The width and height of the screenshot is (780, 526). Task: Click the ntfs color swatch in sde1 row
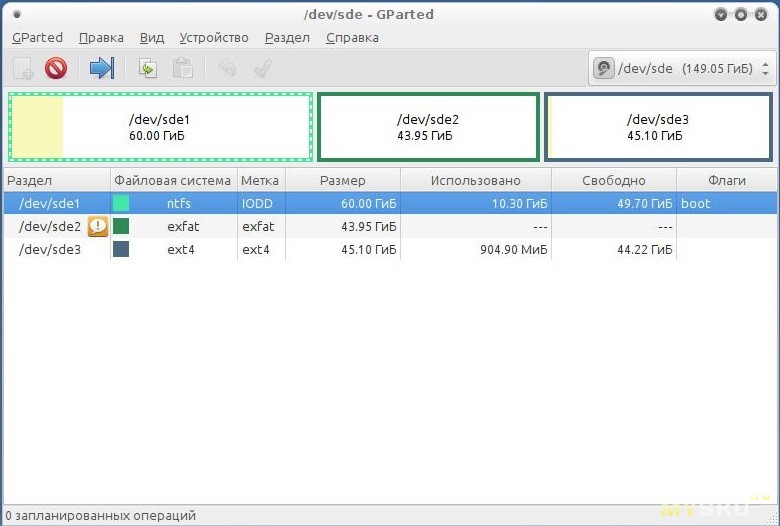(x=121, y=203)
